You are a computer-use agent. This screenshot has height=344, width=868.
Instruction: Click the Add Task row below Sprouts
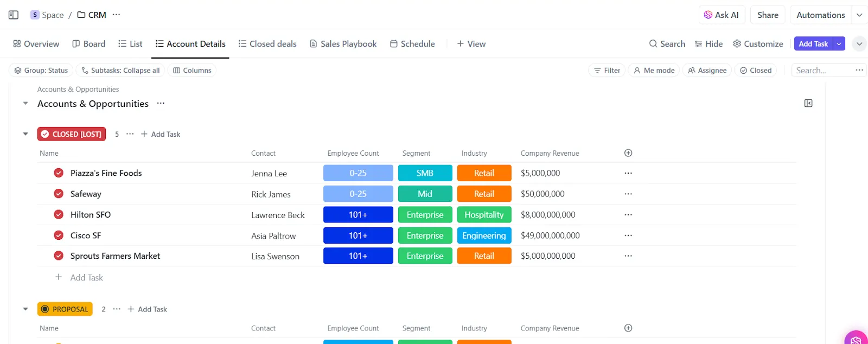[79, 277]
